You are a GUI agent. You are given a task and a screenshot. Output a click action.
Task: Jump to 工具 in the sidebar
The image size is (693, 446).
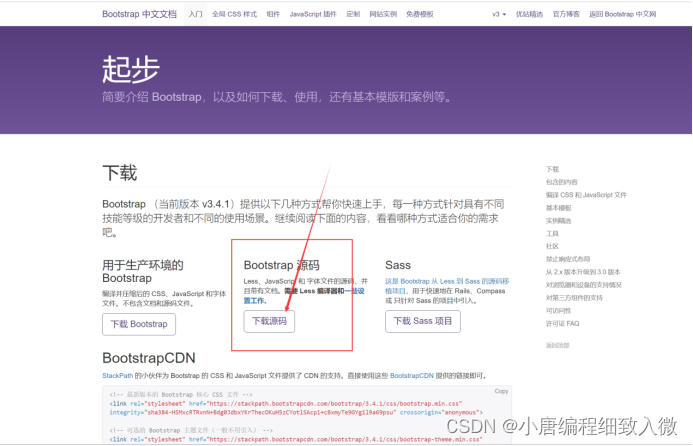552,233
